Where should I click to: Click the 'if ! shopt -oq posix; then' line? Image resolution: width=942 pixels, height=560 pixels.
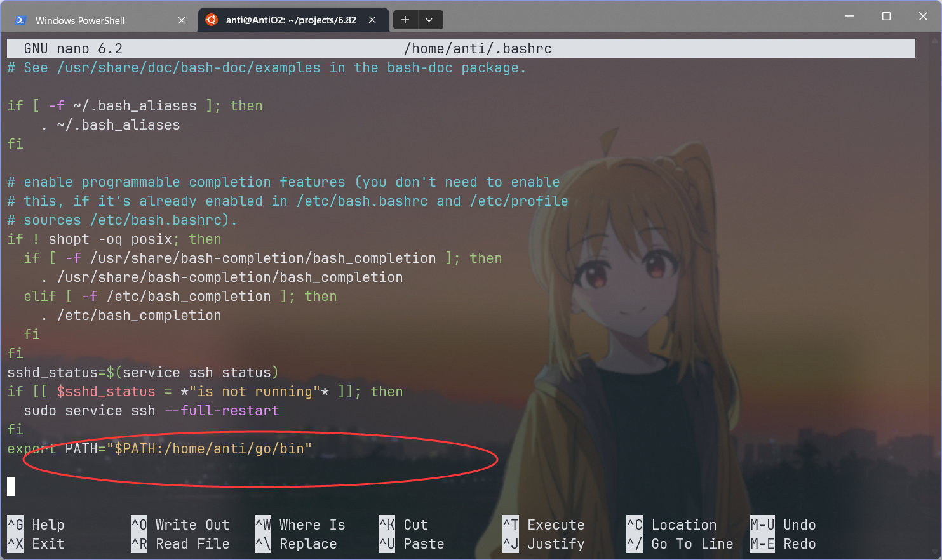[x=114, y=239]
